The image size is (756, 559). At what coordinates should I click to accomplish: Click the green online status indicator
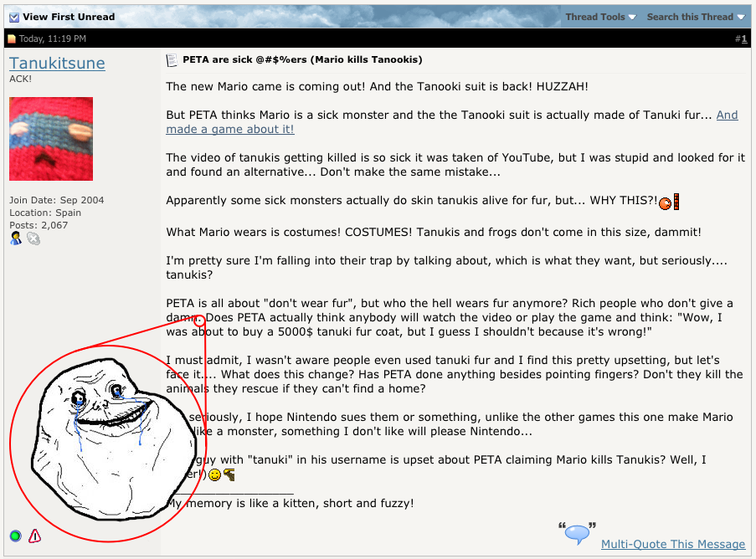[x=15, y=536]
